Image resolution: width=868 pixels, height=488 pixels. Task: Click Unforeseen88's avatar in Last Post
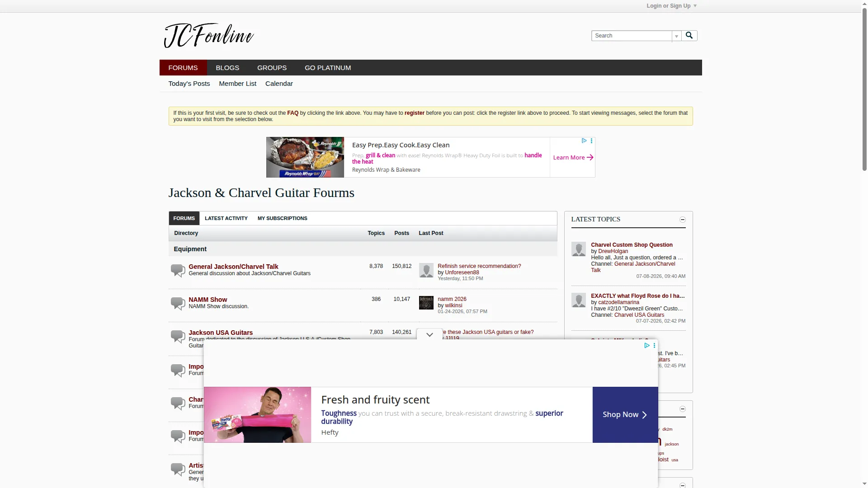click(426, 270)
